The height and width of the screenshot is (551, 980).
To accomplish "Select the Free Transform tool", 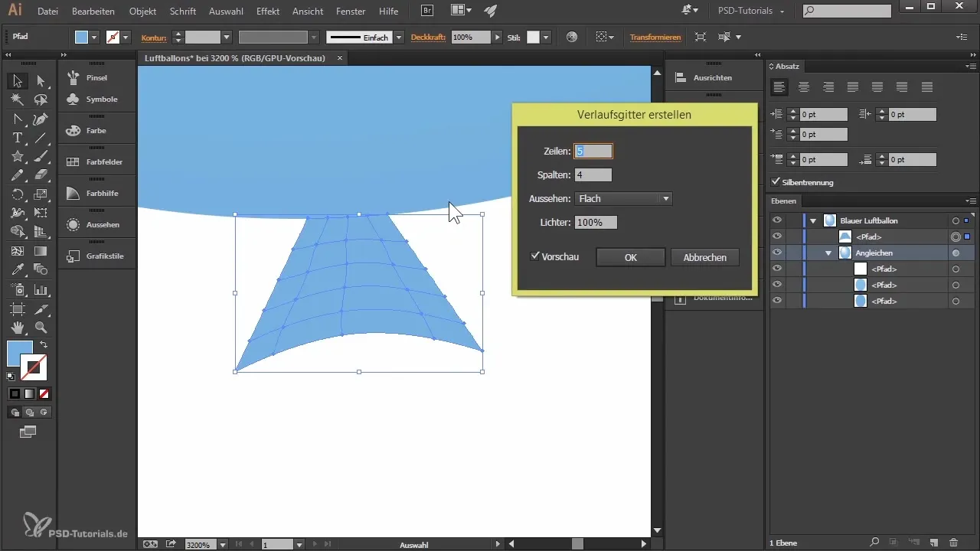I will pyautogui.click(x=41, y=213).
